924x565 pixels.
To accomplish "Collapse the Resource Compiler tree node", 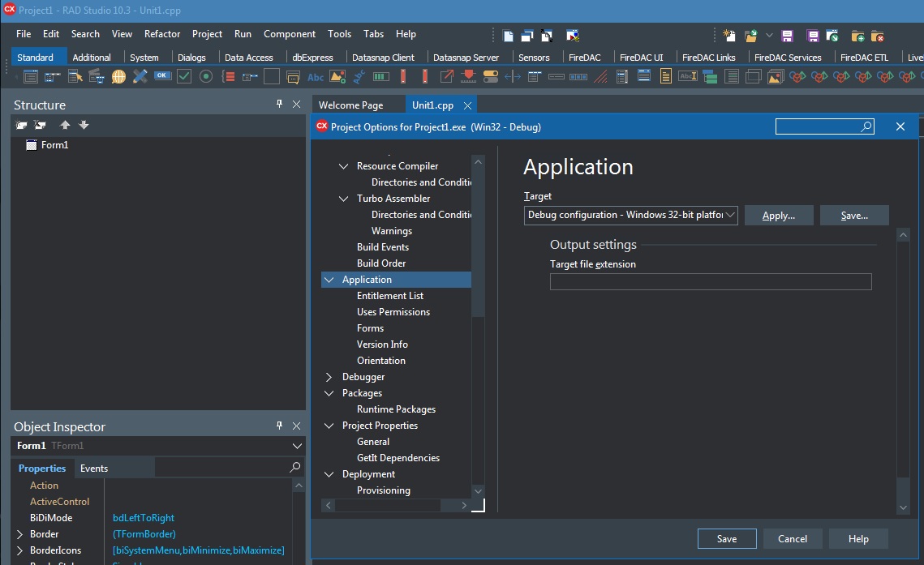I will [343, 166].
